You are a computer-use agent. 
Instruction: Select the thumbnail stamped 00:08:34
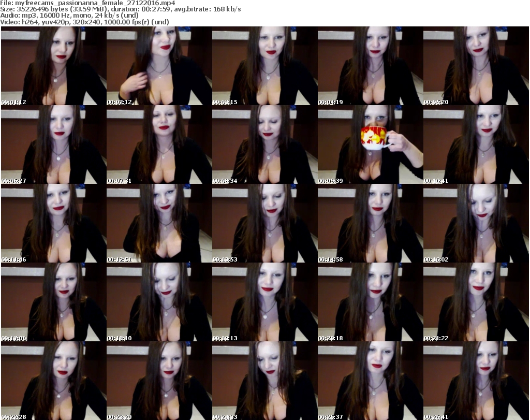pos(264,144)
